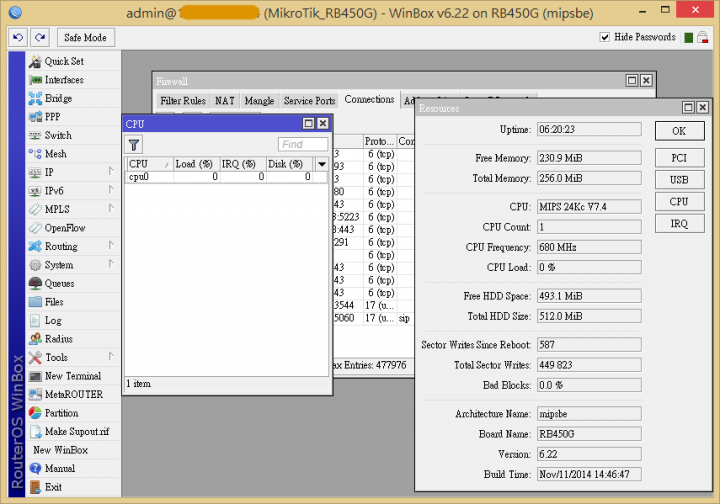Select the Connections tab in Firewall
This screenshot has height=504, width=720.
[x=369, y=100]
